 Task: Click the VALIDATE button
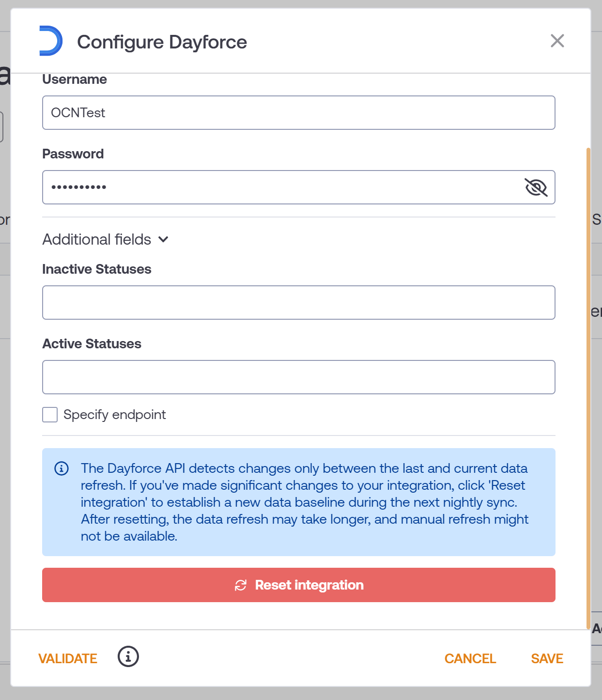pos(68,659)
